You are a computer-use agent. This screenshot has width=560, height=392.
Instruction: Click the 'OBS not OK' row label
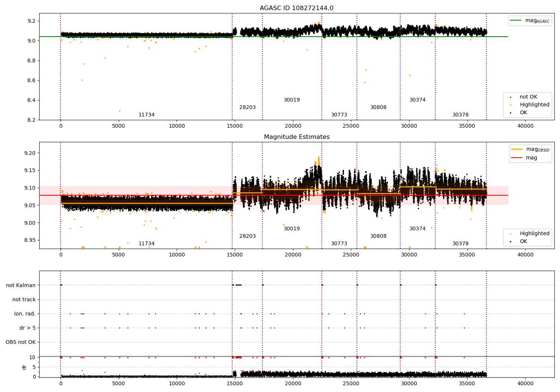(21, 342)
